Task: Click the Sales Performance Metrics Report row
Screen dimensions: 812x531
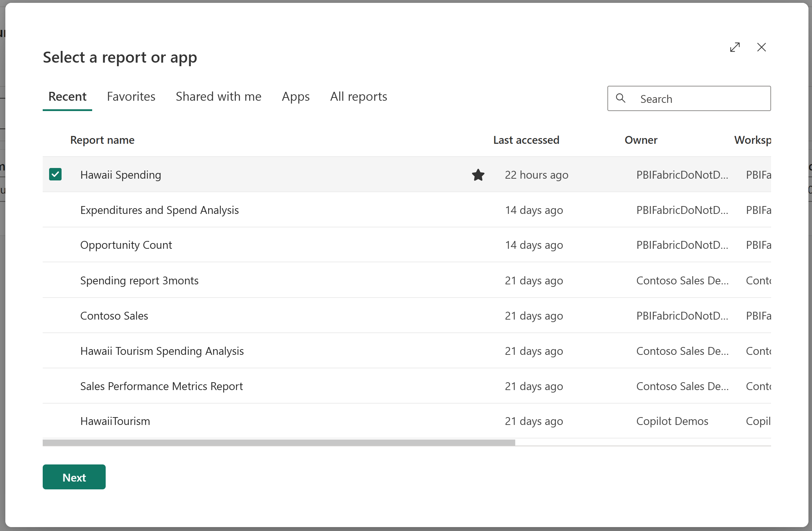Action: coord(162,386)
